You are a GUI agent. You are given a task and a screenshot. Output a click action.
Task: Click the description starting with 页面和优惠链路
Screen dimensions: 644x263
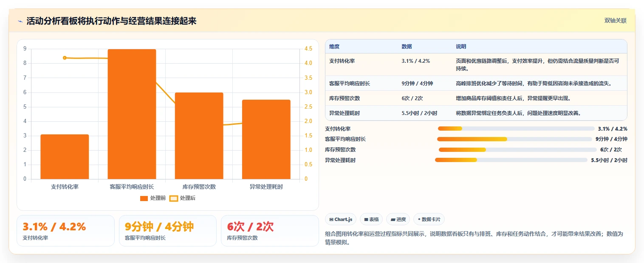click(537, 64)
